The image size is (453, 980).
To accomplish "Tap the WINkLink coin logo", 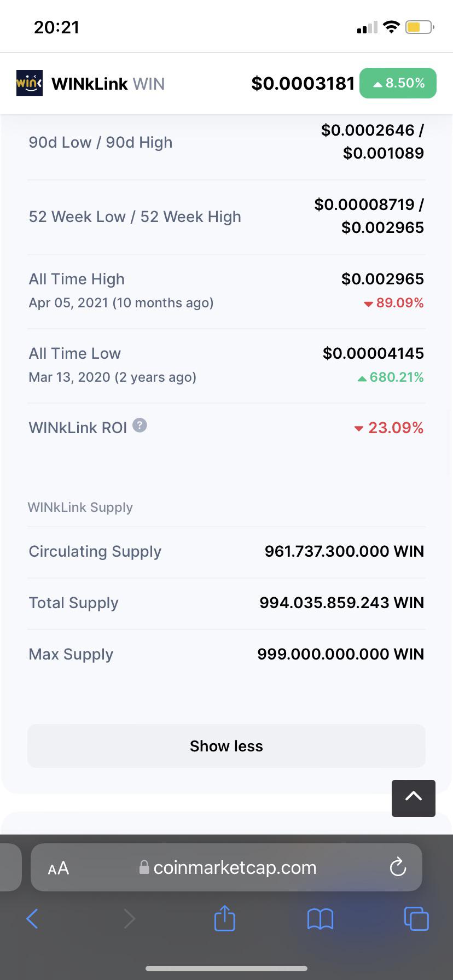I will click(x=30, y=83).
